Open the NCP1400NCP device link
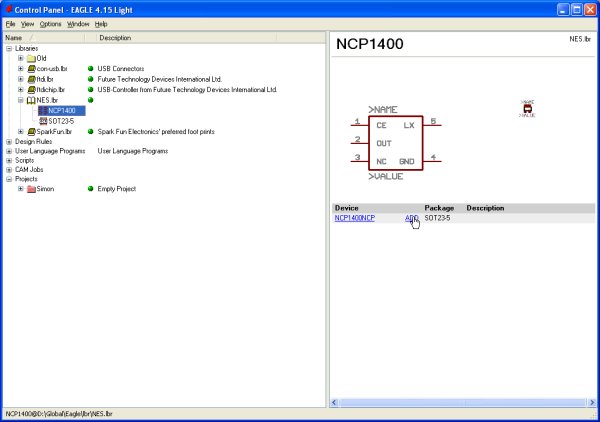600x422 pixels. click(355, 218)
